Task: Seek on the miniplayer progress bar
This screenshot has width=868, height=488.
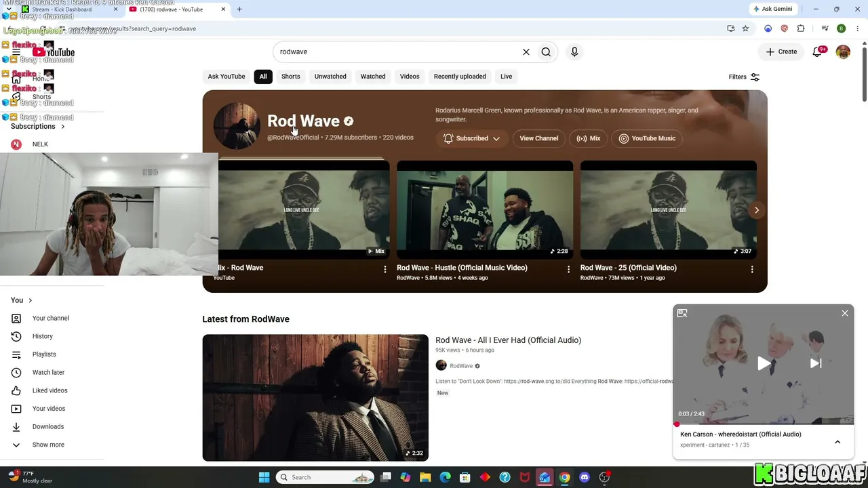Action: point(764,424)
